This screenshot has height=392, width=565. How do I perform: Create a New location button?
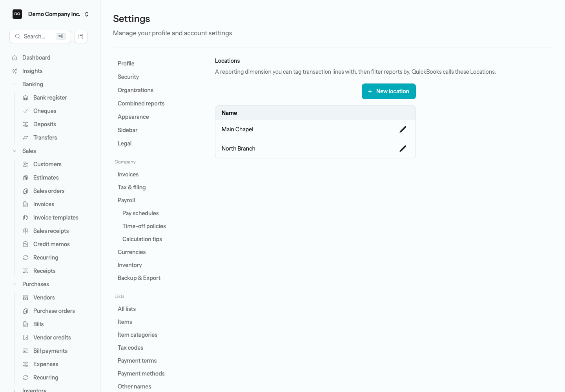(389, 91)
